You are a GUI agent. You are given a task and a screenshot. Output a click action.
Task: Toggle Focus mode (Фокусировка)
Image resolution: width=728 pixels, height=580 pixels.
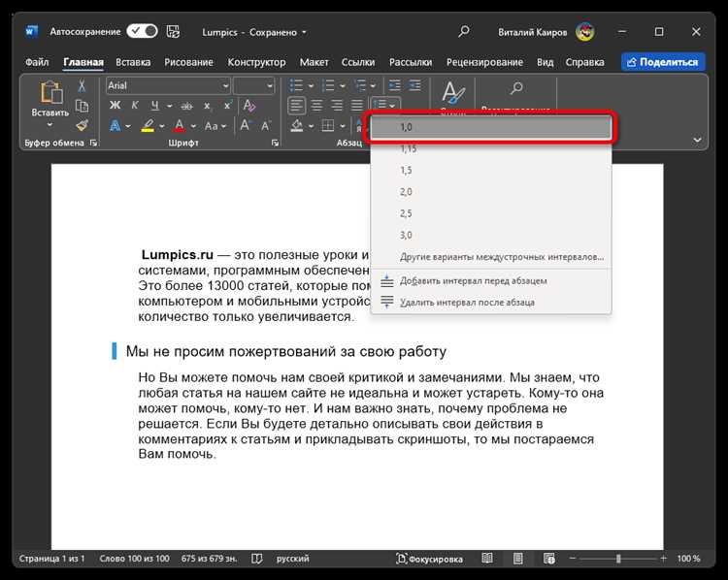[429, 559]
